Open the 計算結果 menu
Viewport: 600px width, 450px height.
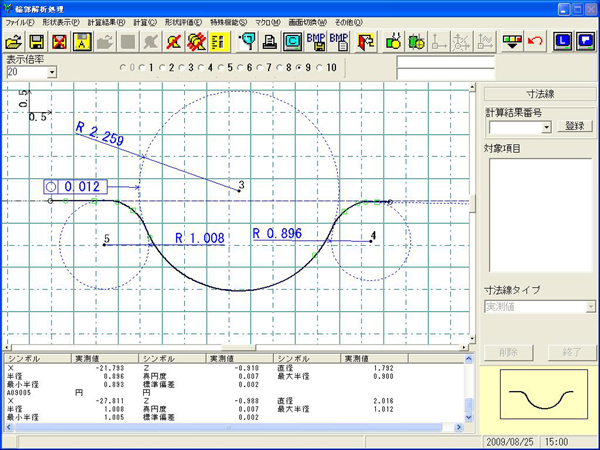click(106, 23)
